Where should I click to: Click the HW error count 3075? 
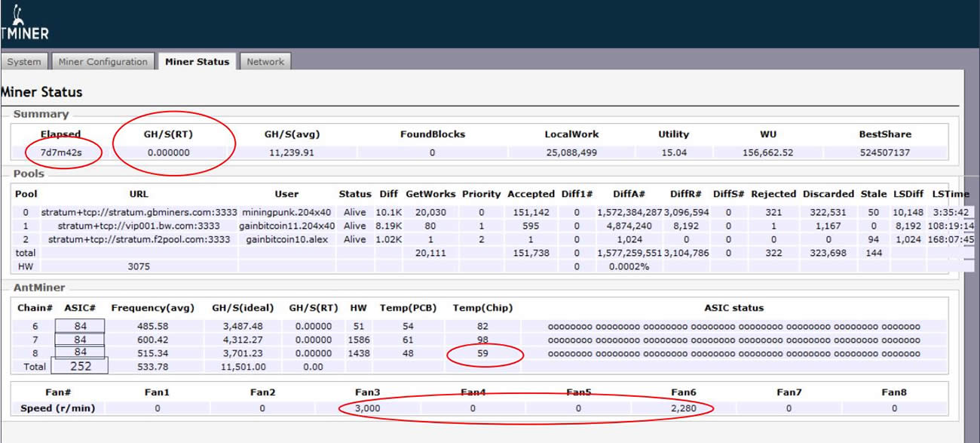(139, 266)
